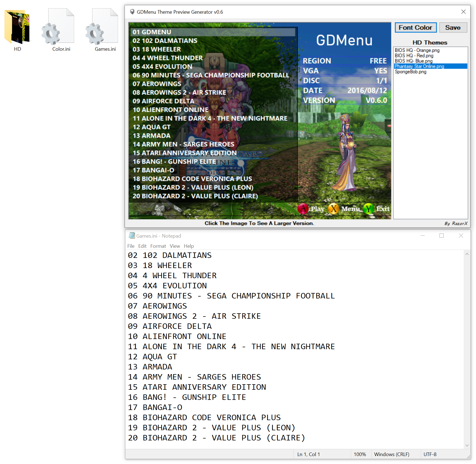Click 'Ln 1, Col 1' in Notepad status bar
The width and height of the screenshot is (476, 464).
tap(308, 454)
